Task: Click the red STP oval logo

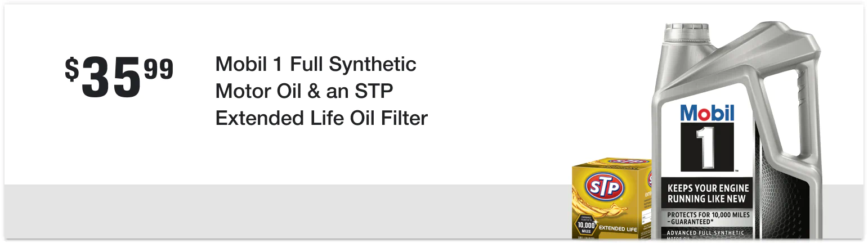Action: 605,187
